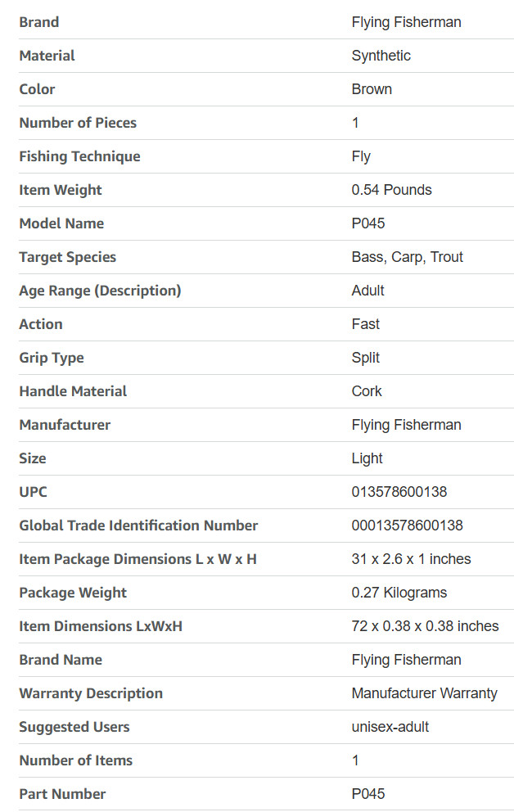Screen dimensions: 514x812
Task: Click P045 next to Part Number
Action: click(x=368, y=794)
